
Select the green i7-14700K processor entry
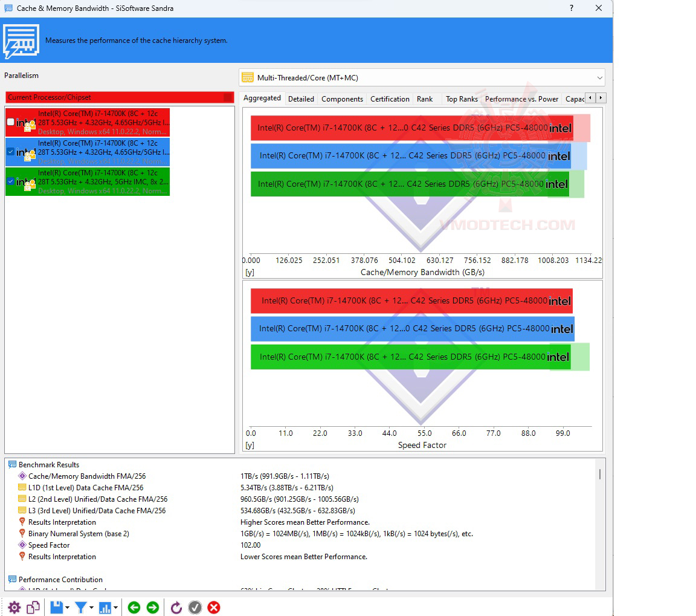88,181
